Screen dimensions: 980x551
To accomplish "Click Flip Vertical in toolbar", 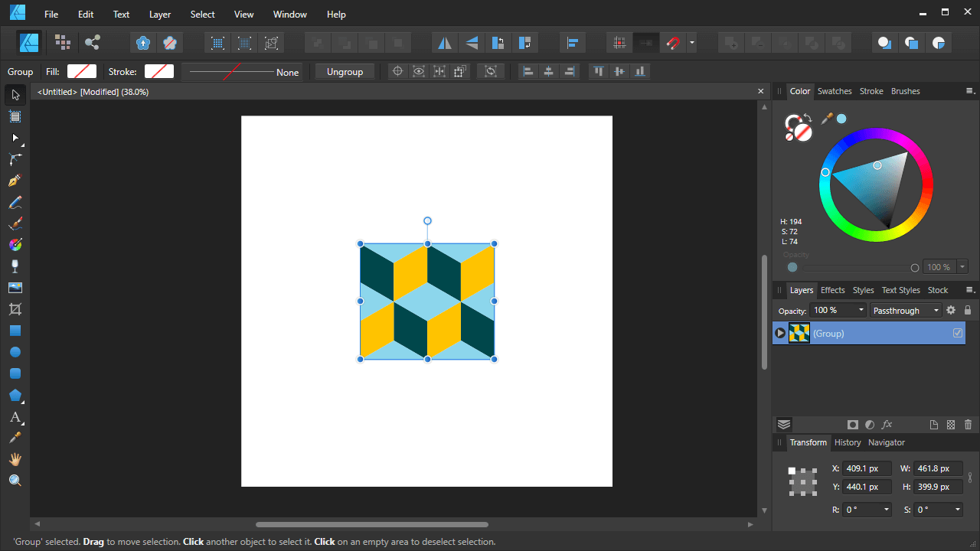I will (472, 43).
